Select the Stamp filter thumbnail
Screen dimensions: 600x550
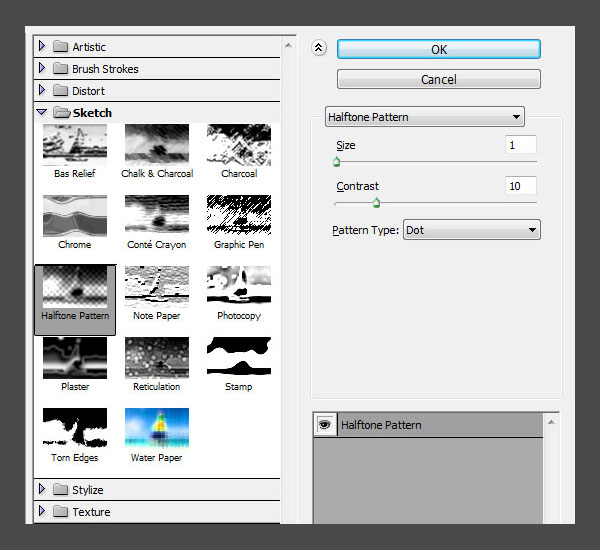tap(239, 357)
